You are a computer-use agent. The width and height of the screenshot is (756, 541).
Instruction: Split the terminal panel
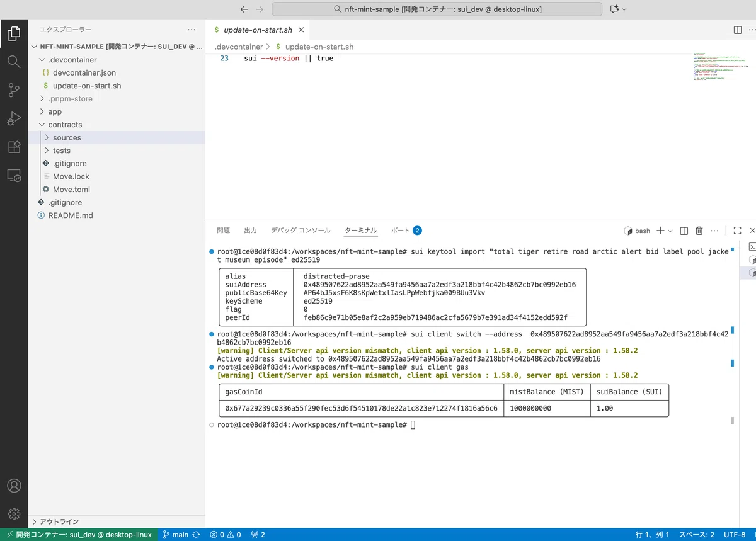pyautogui.click(x=684, y=231)
